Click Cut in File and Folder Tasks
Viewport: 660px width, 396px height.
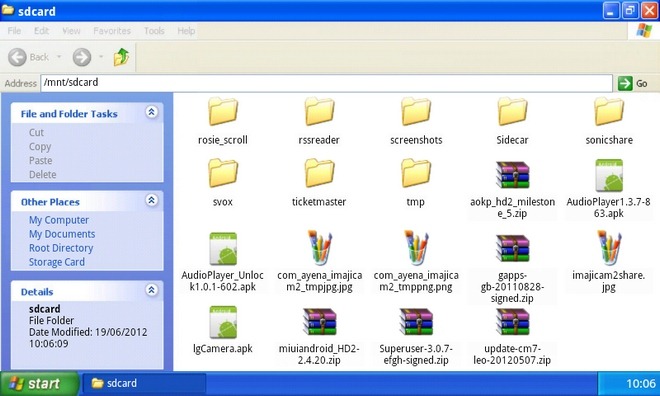coord(36,133)
